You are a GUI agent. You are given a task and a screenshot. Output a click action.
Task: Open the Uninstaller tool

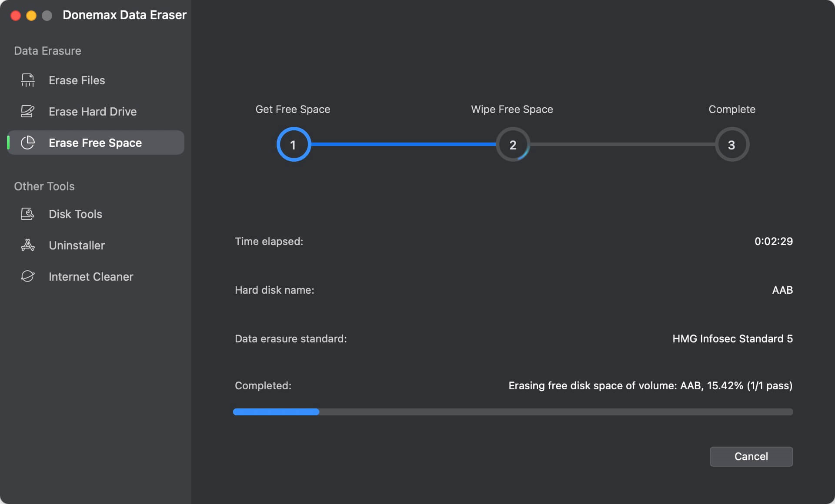[x=77, y=245]
